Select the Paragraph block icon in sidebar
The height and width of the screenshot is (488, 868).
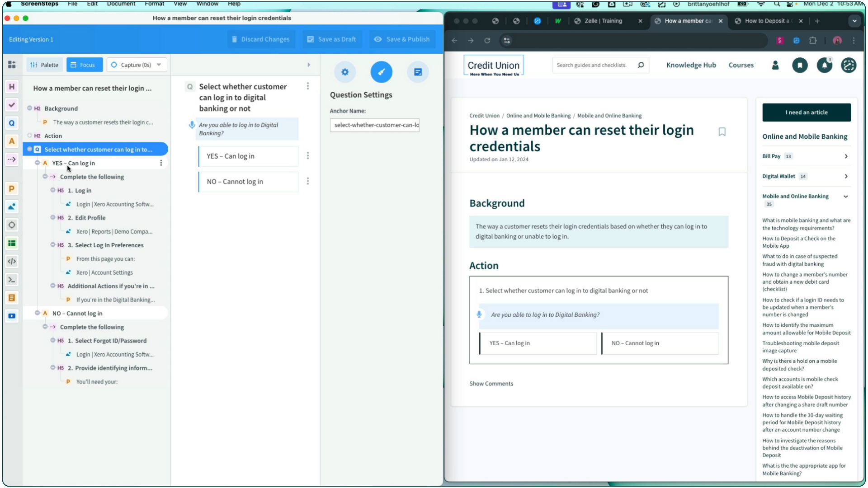pyautogui.click(x=12, y=189)
